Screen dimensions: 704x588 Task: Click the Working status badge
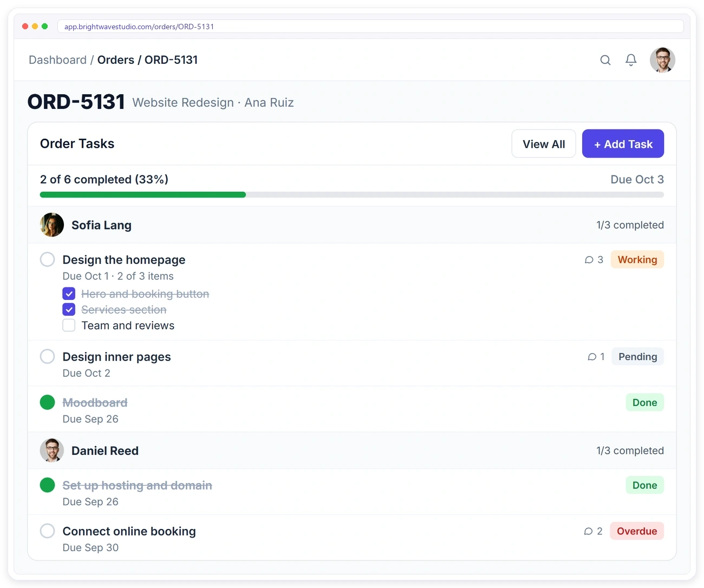637,260
